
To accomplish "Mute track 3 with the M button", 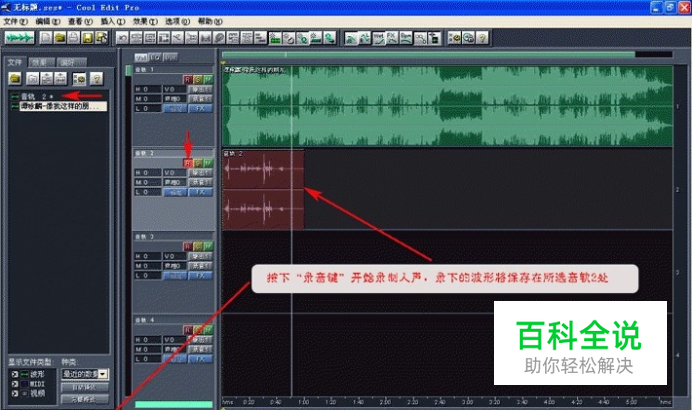I will (208, 246).
